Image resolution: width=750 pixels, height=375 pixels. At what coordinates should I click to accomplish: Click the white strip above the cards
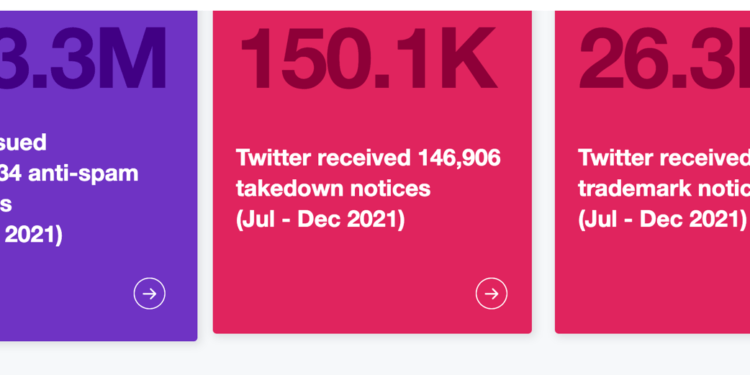[x=375, y=5]
